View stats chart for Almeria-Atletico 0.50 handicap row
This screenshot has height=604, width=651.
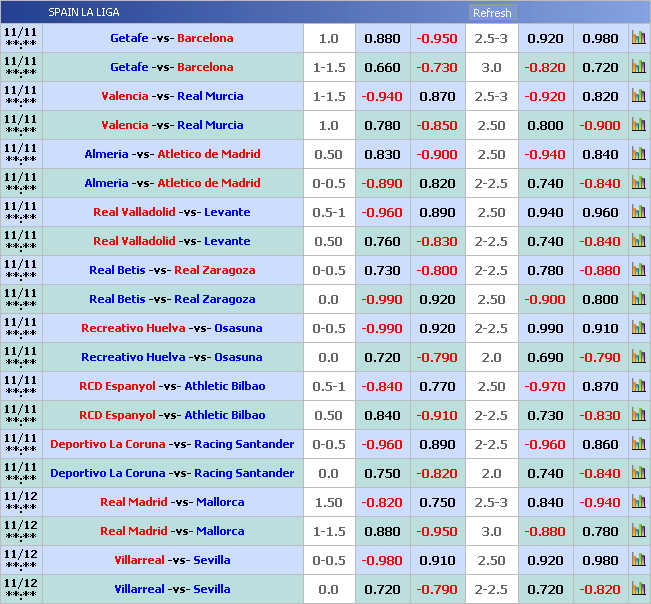click(x=638, y=155)
